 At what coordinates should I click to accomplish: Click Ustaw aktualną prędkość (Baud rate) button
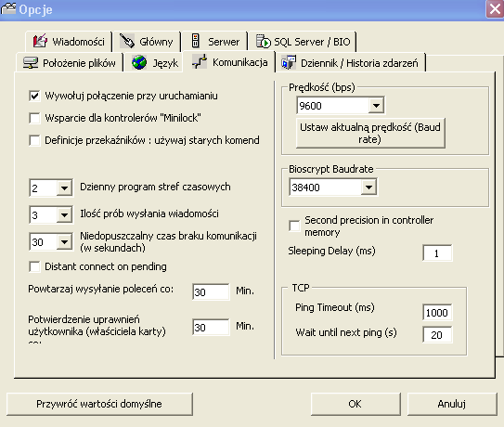coord(370,133)
